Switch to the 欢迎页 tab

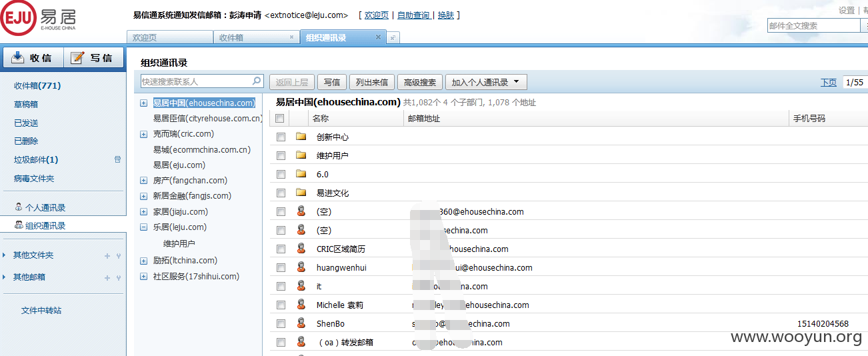[169, 37]
